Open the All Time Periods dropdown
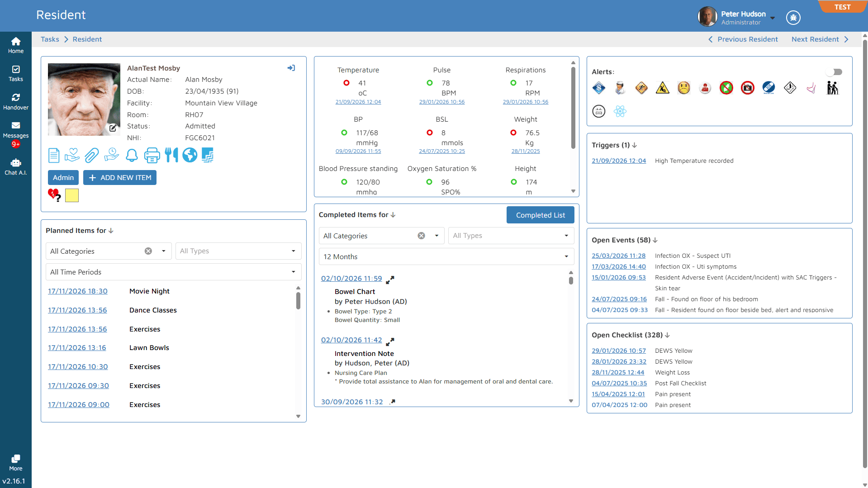 [174, 272]
